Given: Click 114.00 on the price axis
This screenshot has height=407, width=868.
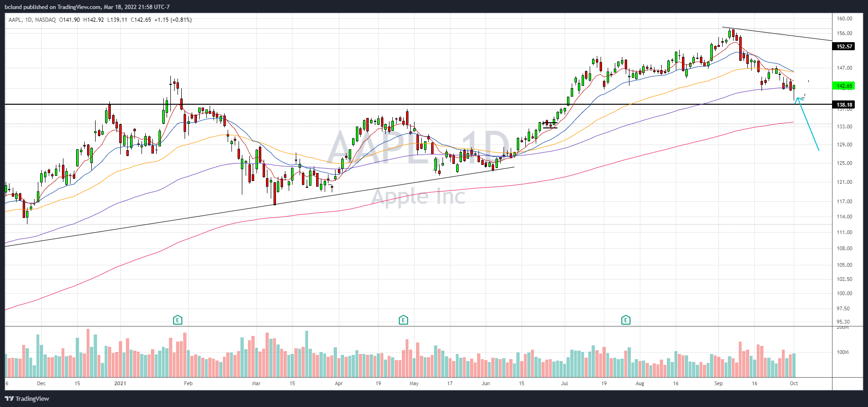Looking at the screenshot, I should tap(844, 217).
